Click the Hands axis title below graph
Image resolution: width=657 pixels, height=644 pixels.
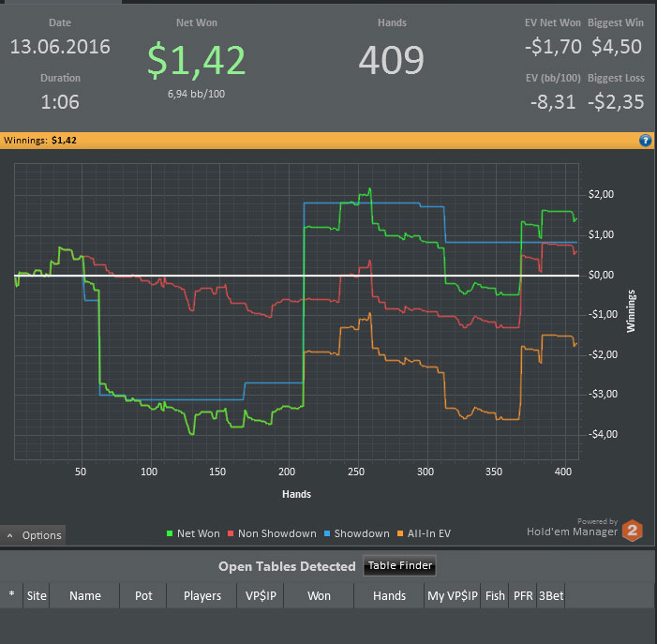(x=297, y=494)
